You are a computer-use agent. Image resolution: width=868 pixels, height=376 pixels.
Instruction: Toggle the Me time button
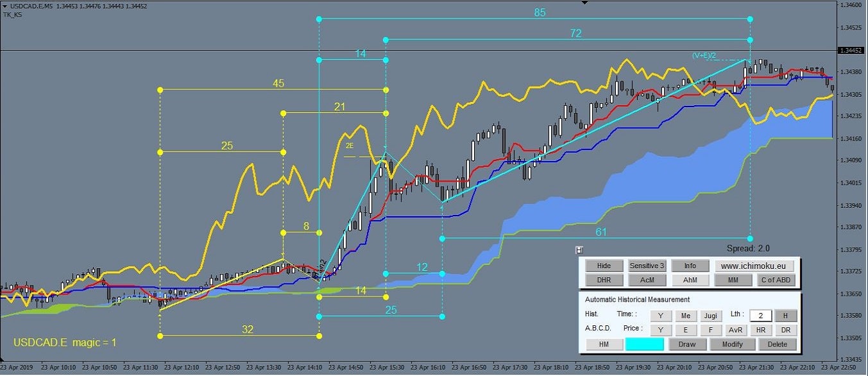click(x=685, y=315)
